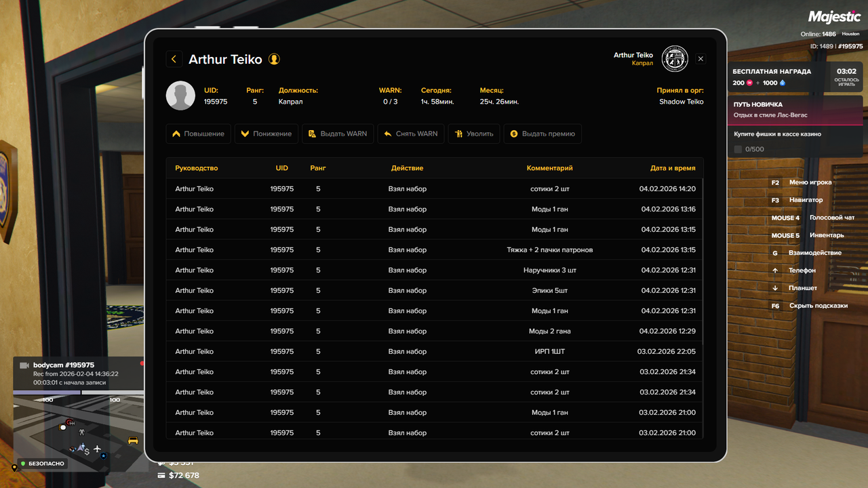Close the tablet panel with the X
The image size is (868, 488).
click(x=701, y=59)
